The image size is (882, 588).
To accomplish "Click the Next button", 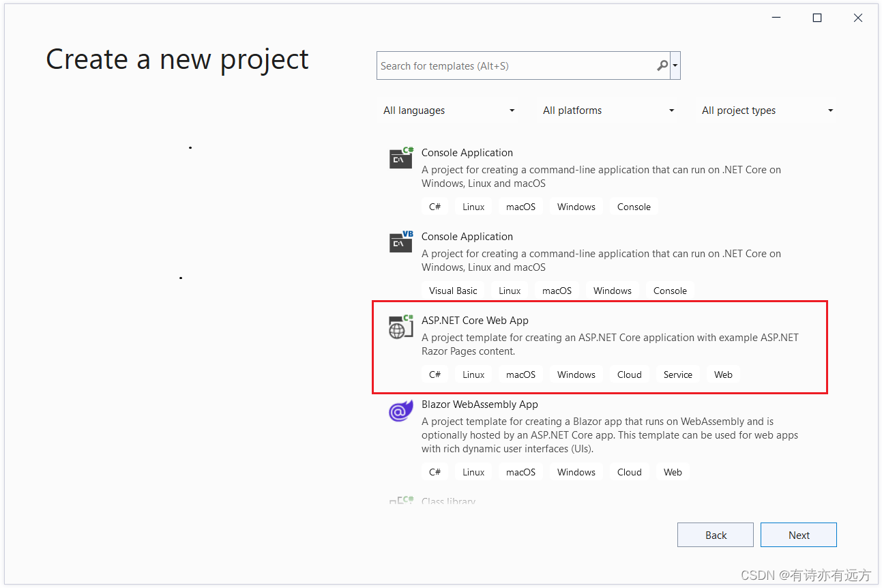I will coord(799,535).
